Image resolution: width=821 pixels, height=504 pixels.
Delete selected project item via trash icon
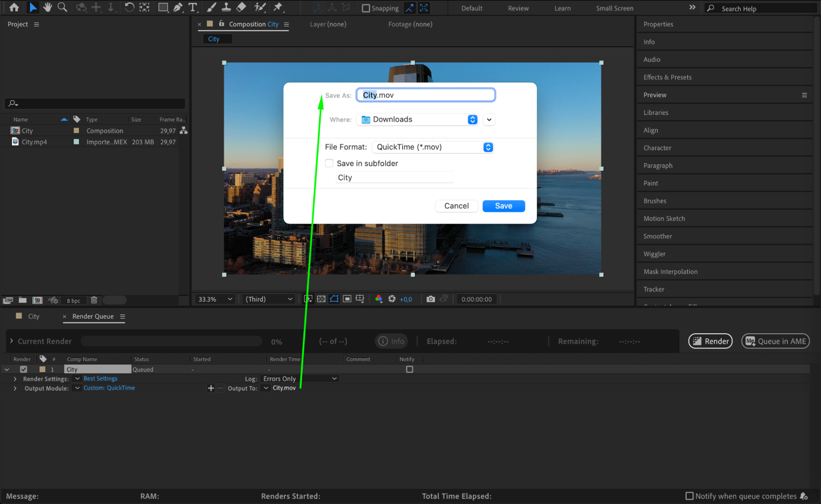[x=94, y=300]
